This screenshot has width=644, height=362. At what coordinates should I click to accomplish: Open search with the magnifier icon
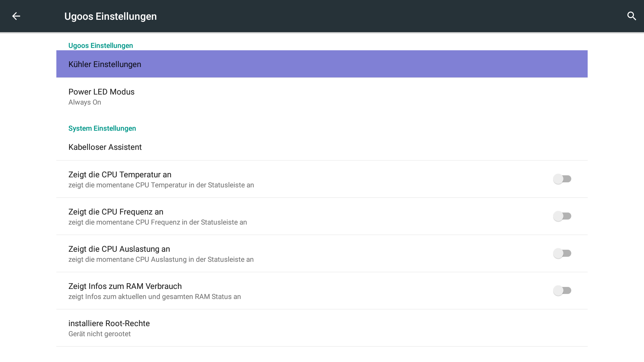632,16
